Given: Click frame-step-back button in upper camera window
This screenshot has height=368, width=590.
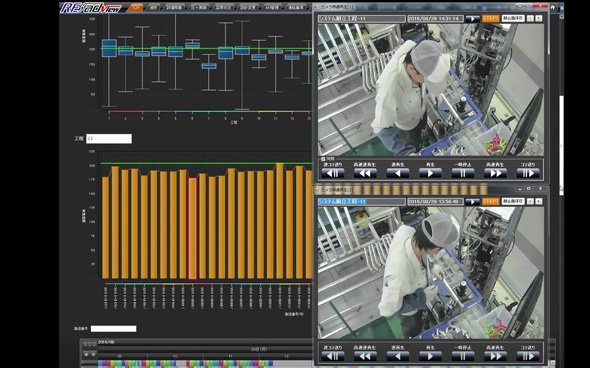Looking at the screenshot, I should 333,173.
